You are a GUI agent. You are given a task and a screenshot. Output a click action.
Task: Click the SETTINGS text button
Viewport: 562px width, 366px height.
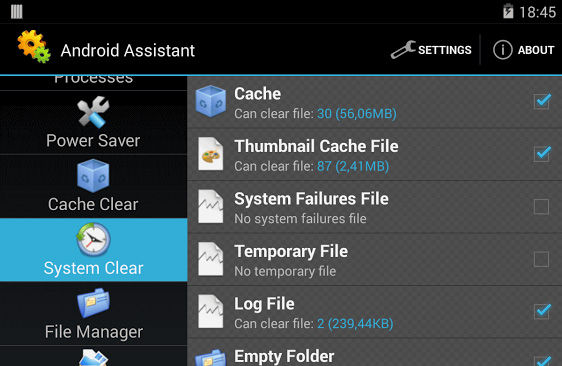[445, 50]
